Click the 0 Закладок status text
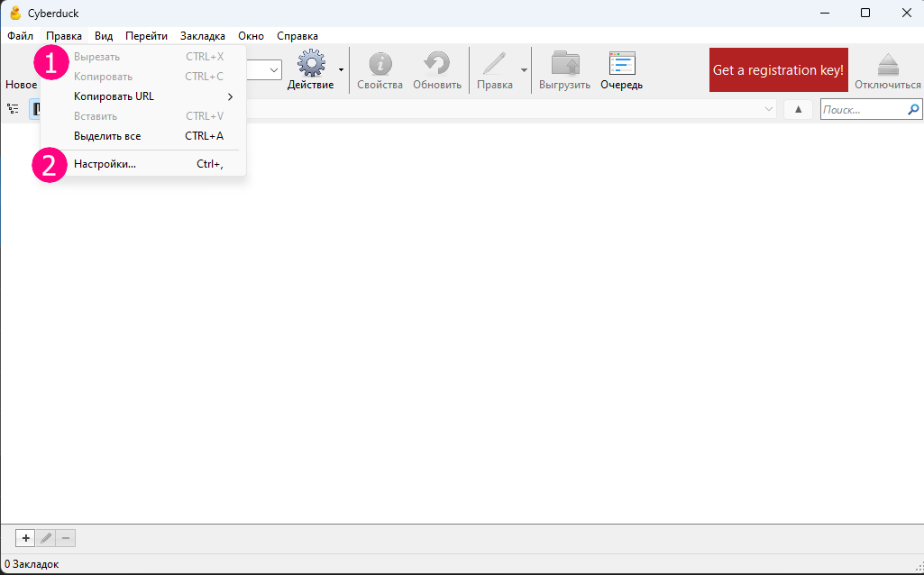The image size is (924, 575). (32, 564)
